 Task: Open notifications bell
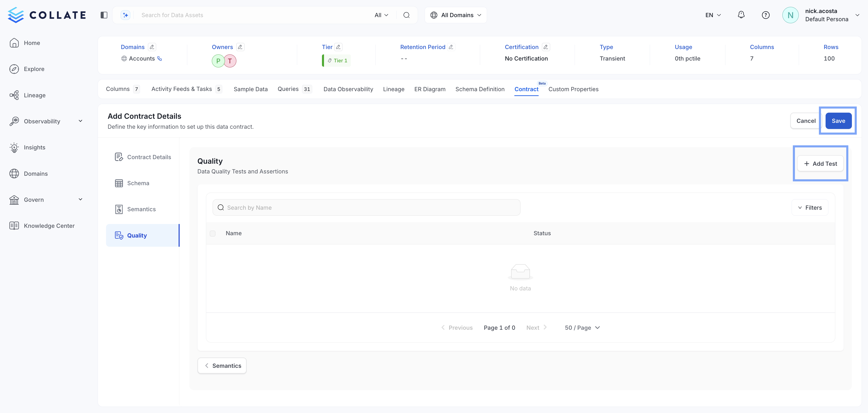pos(741,15)
